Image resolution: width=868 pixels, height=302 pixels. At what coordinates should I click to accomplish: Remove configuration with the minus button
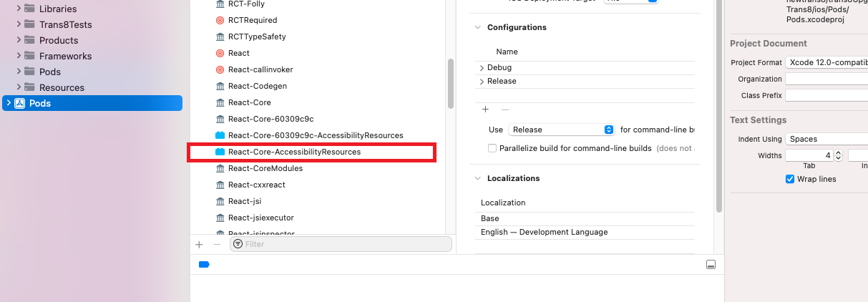coord(504,109)
